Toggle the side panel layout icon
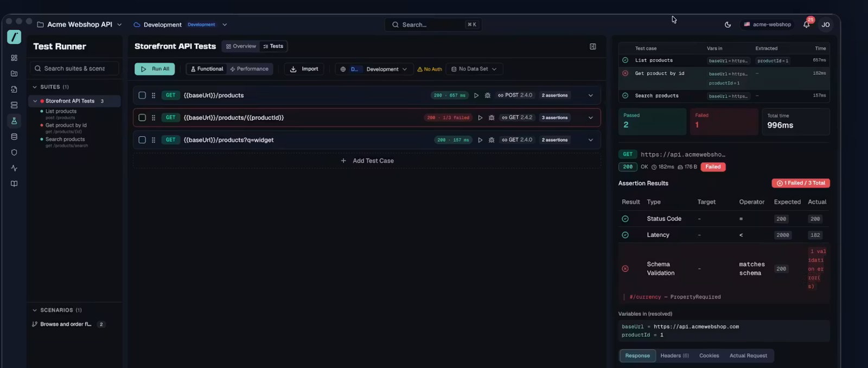 pos(593,47)
